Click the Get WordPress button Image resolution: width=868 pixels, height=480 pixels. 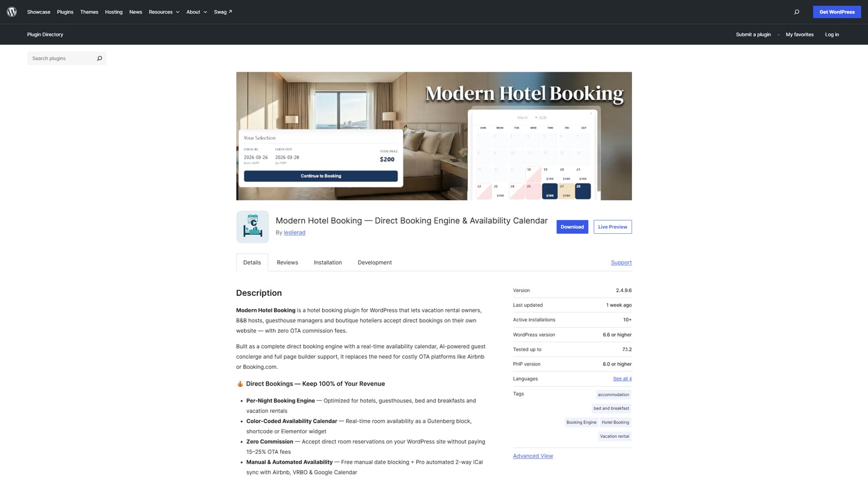click(x=837, y=12)
